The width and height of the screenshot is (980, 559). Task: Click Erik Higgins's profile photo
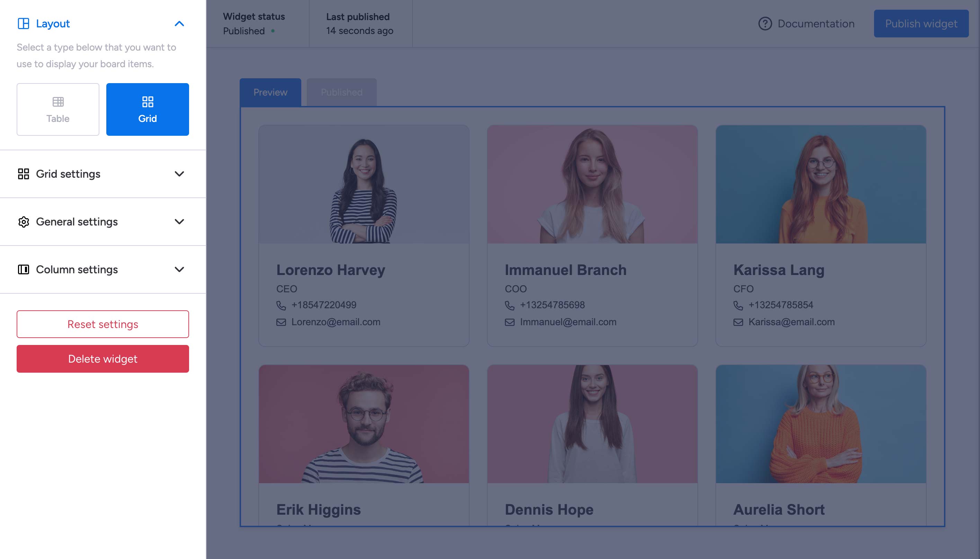(x=364, y=424)
